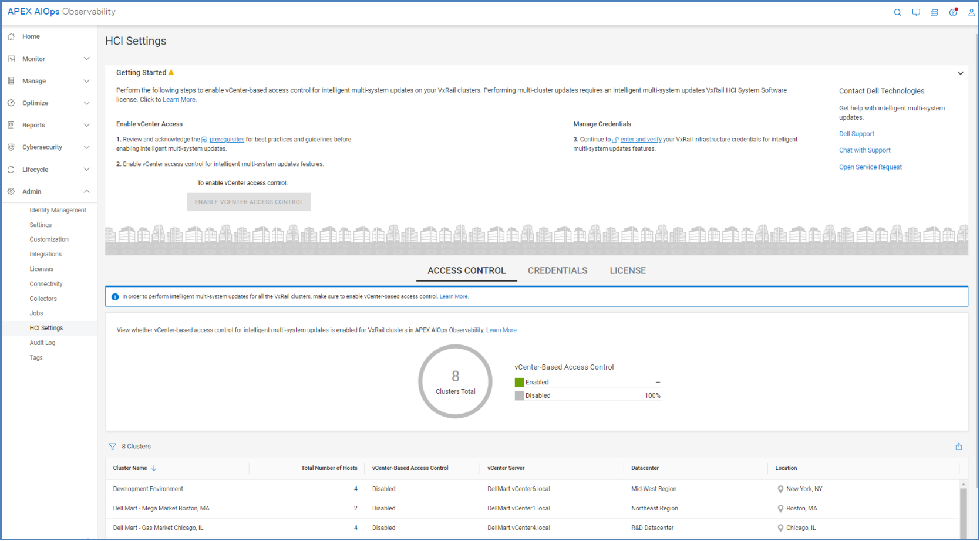The height and width of the screenshot is (541, 980).
Task: Open the search icon in top bar
Action: pyautogui.click(x=897, y=12)
